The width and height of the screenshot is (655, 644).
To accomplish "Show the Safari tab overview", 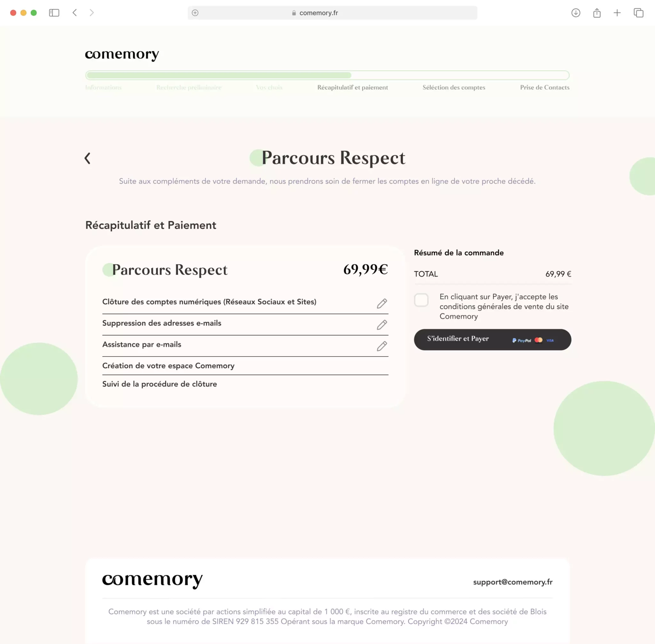I will tap(638, 13).
